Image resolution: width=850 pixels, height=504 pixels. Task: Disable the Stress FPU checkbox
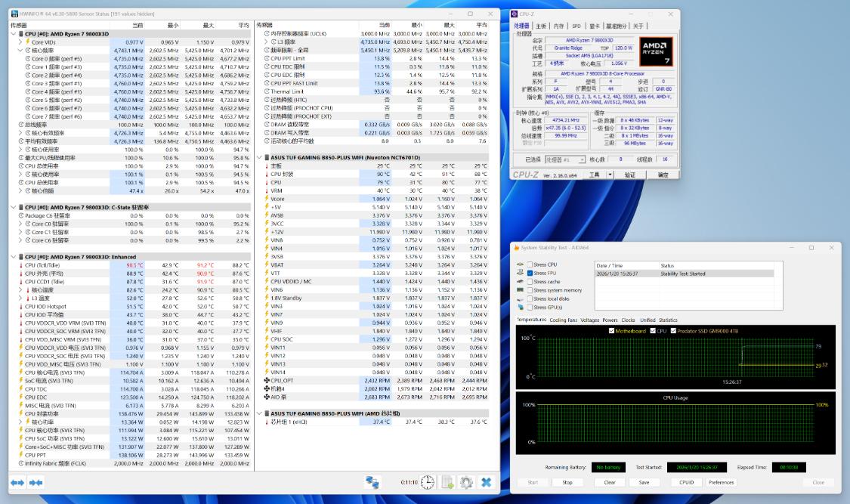[530, 274]
